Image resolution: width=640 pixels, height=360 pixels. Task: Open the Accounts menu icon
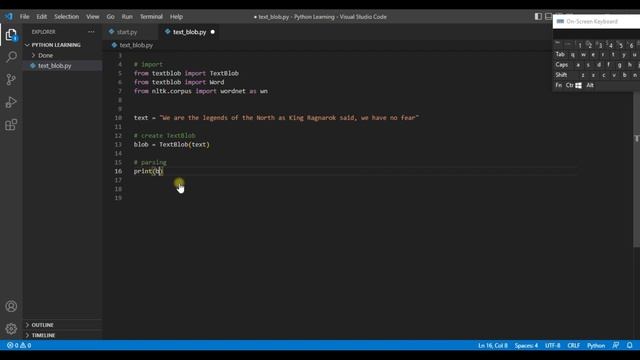coord(11,306)
